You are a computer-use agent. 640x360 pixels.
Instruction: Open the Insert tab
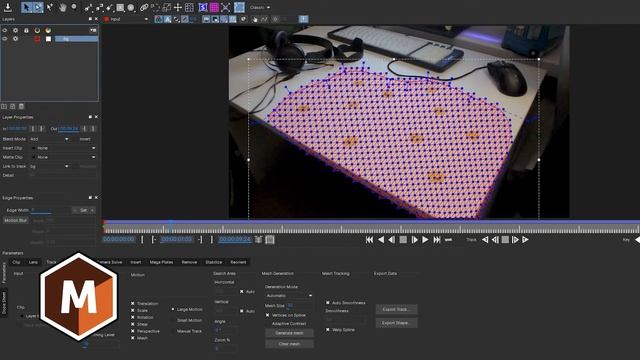click(x=136, y=262)
